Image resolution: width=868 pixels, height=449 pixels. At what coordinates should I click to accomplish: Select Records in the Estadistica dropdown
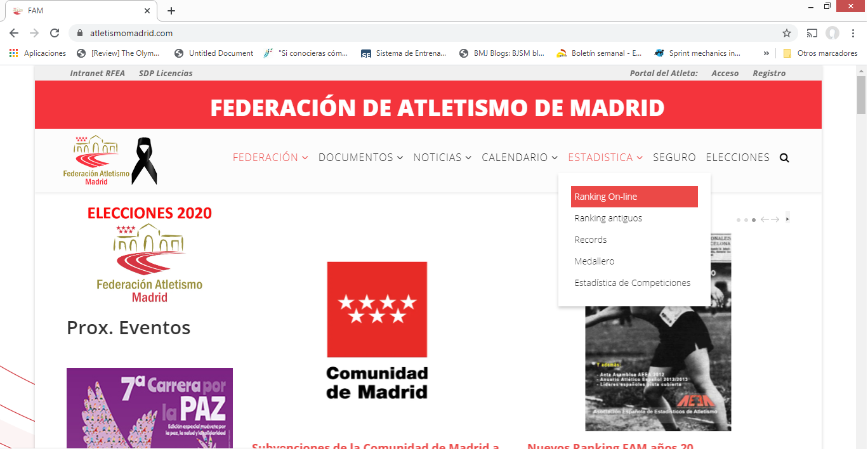[x=635, y=240]
